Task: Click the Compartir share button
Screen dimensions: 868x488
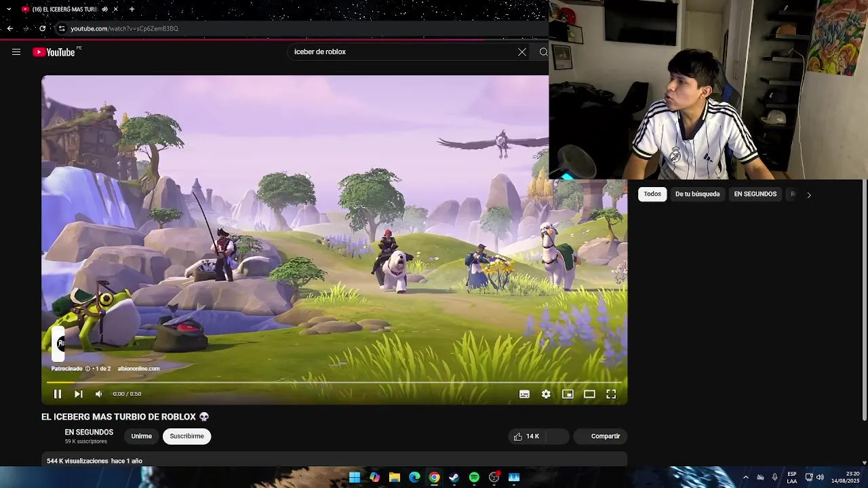Action: point(600,436)
